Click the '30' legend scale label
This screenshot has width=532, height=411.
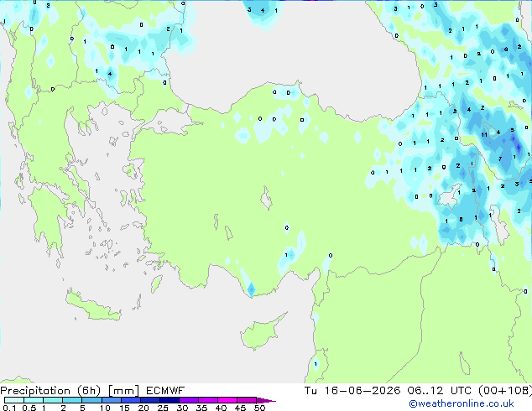point(182,408)
